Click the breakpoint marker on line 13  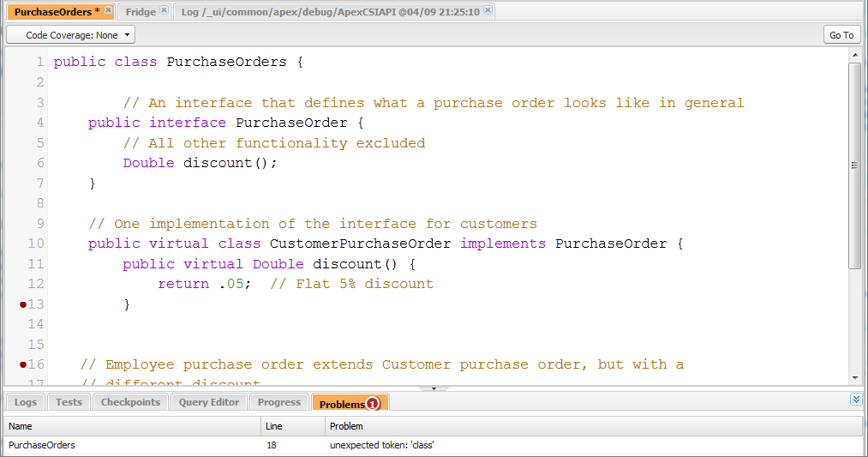point(23,304)
